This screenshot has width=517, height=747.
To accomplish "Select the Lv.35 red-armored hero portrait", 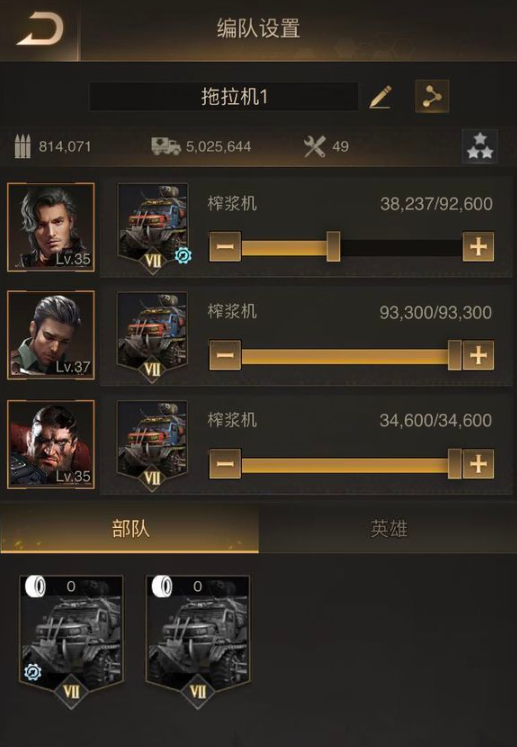I will pyautogui.click(x=51, y=444).
